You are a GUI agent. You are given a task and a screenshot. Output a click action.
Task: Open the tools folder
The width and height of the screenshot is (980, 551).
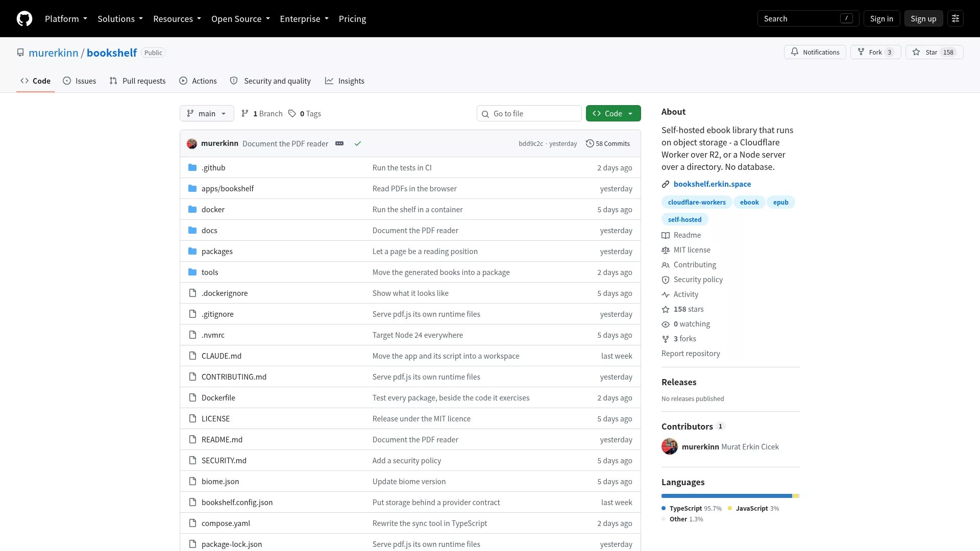tap(210, 272)
